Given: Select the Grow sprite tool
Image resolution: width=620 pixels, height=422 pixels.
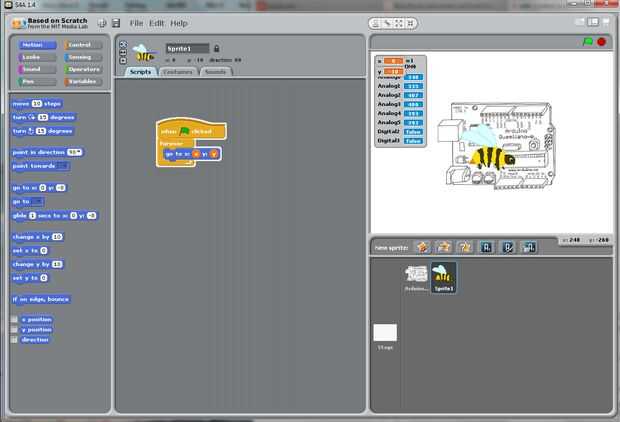Looking at the screenshot, I should 399,23.
